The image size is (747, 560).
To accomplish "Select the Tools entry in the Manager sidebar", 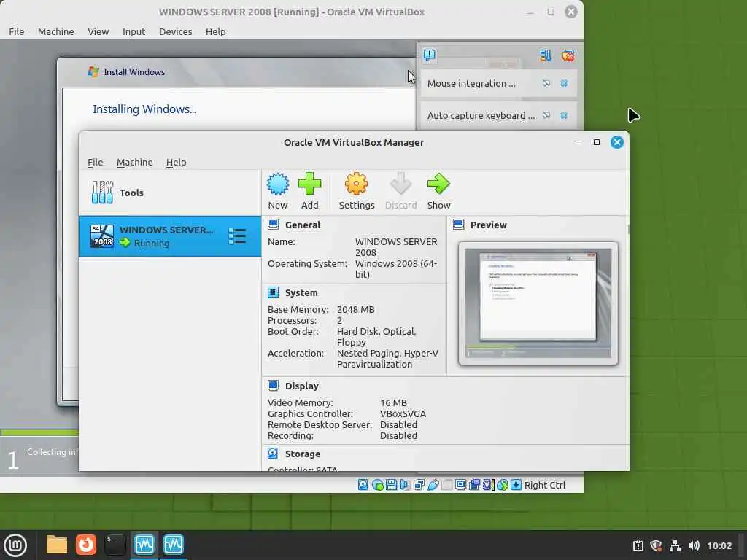I will [169, 192].
